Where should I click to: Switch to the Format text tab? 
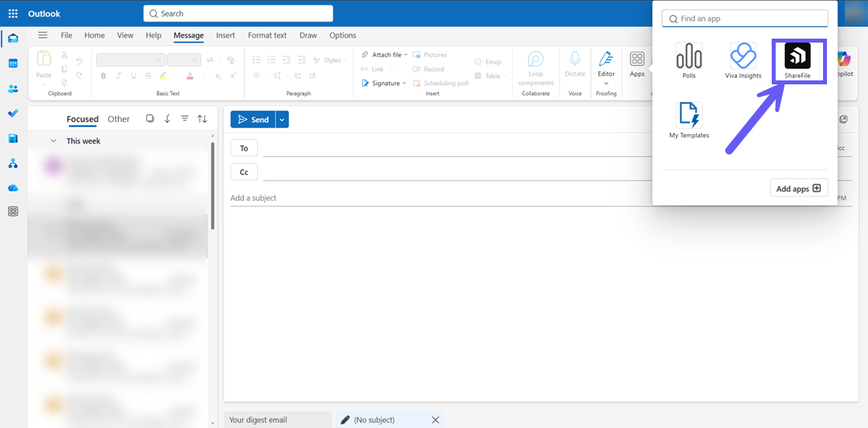pyautogui.click(x=268, y=35)
